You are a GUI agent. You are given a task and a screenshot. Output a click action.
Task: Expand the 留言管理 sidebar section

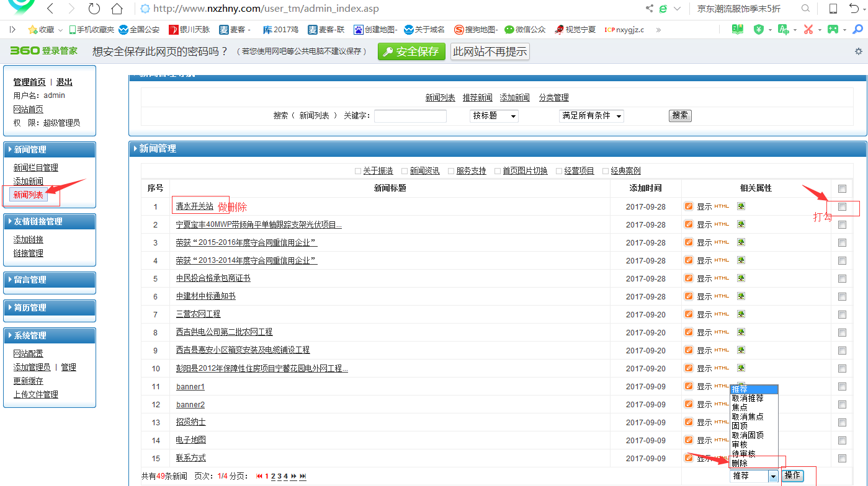(x=50, y=280)
